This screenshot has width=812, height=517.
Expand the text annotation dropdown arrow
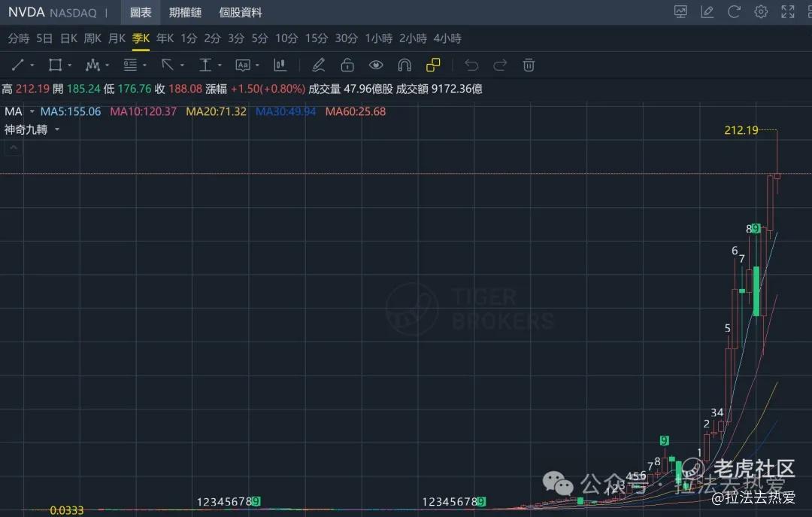pyautogui.click(x=257, y=65)
